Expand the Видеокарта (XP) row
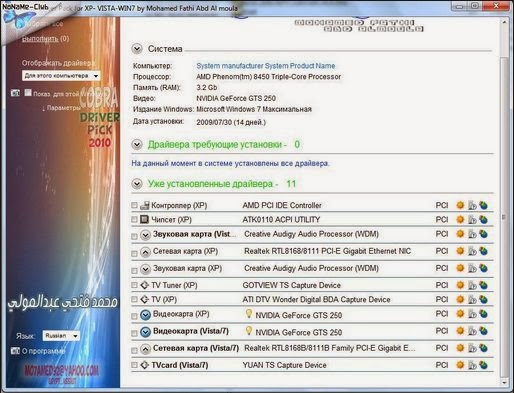This screenshot has width=514, height=393. [x=145, y=315]
